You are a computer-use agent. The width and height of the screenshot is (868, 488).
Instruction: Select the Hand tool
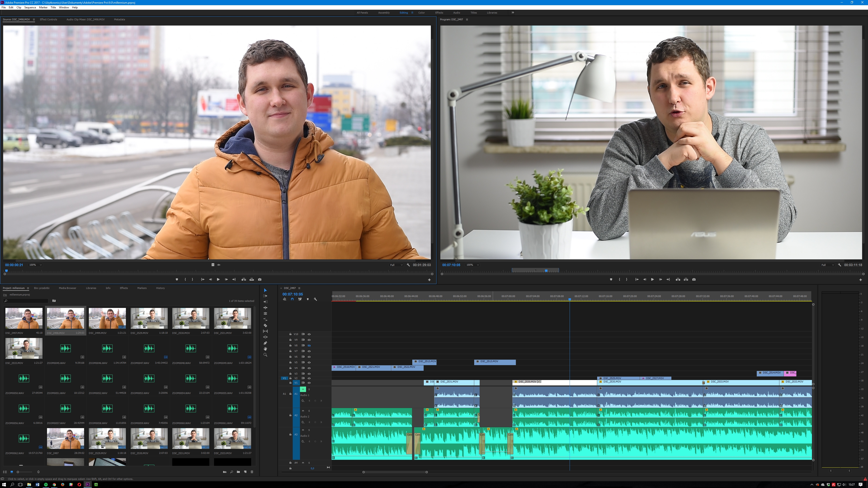pos(265,349)
